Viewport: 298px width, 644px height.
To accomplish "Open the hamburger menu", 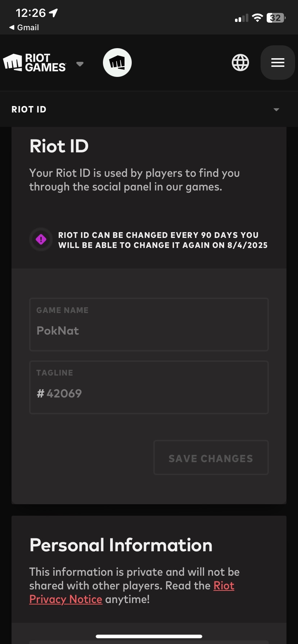I will 277,63.
